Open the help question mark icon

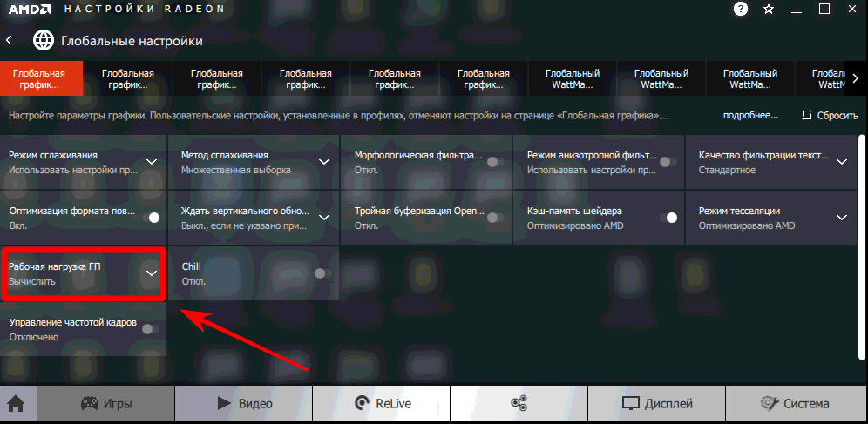click(741, 10)
